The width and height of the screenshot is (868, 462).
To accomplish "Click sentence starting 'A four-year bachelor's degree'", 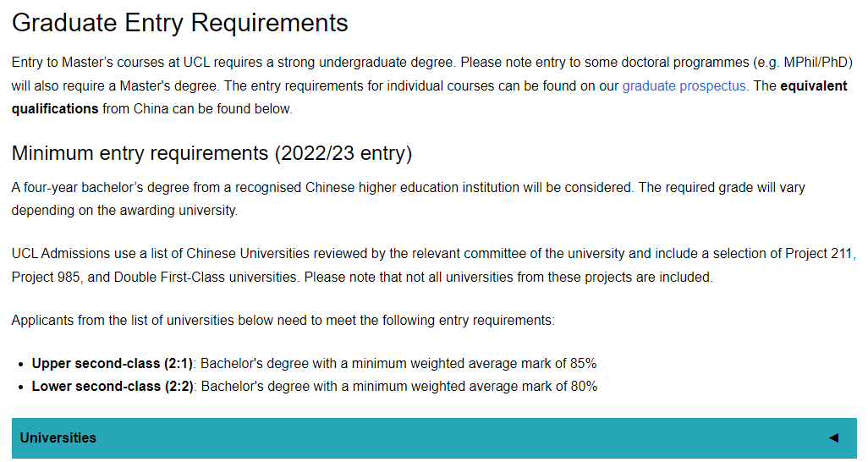I will (x=321, y=188).
